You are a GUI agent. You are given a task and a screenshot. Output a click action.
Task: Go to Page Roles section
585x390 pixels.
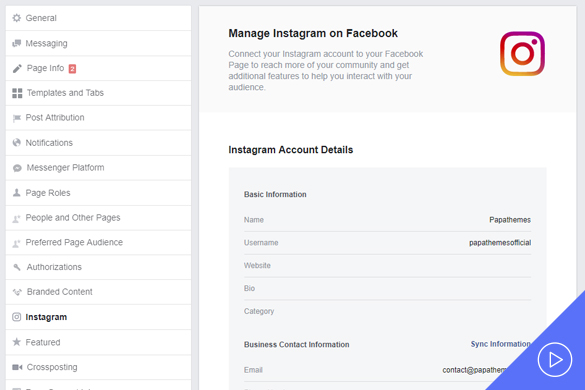pos(98,193)
